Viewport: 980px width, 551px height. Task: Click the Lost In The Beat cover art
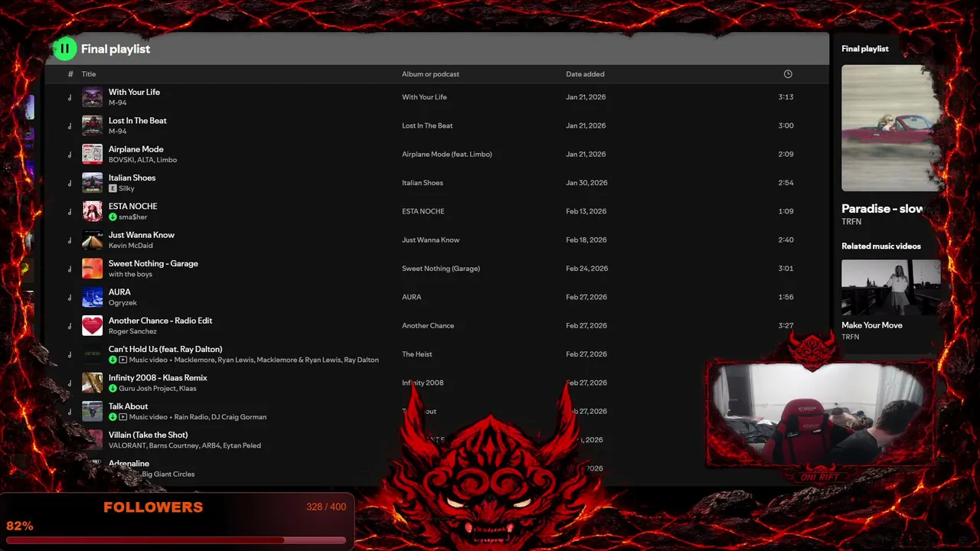[92, 126]
